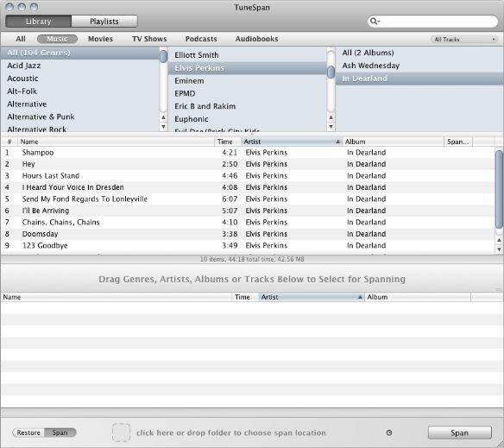Select the Movies filter tab

point(100,39)
